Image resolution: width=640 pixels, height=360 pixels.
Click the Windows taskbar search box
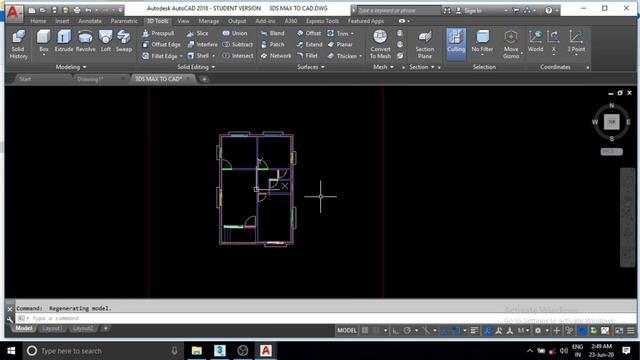point(102,351)
